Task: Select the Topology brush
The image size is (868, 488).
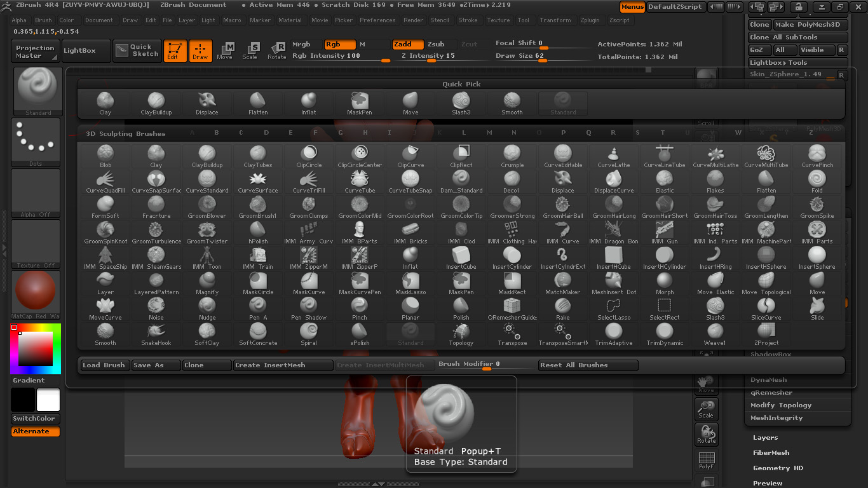Action: click(x=461, y=334)
